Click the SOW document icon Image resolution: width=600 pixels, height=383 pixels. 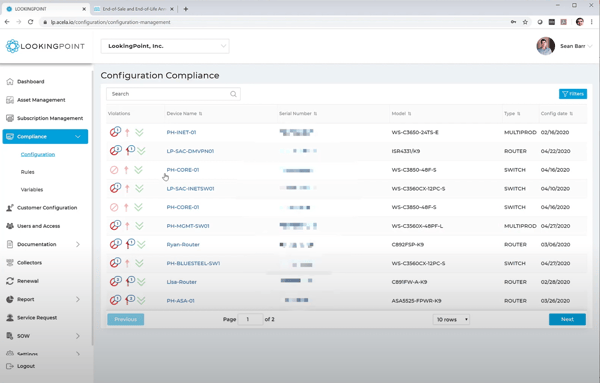pos(10,336)
